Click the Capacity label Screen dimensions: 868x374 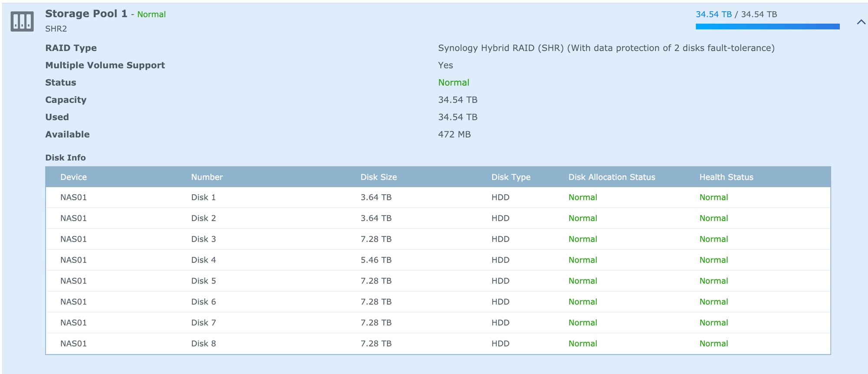point(66,100)
